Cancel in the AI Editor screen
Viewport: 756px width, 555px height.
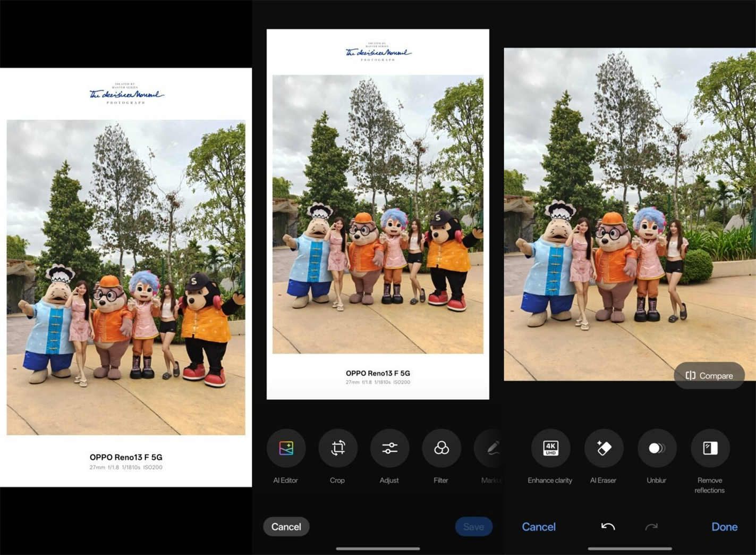pyautogui.click(x=539, y=526)
